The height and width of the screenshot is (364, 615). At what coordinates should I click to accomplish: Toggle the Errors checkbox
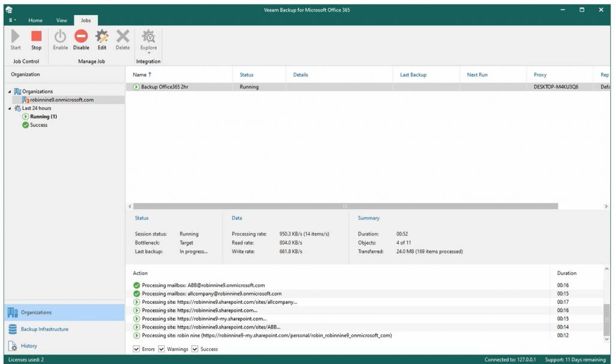136,349
